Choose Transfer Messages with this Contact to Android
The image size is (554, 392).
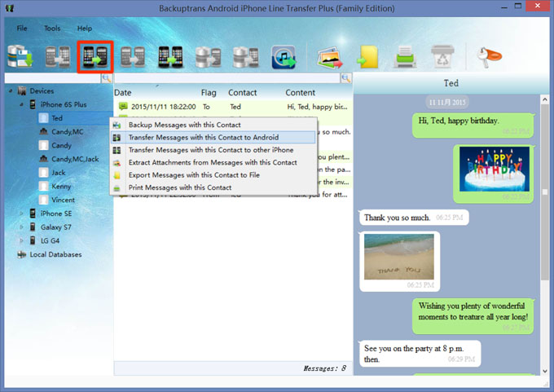tap(213, 137)
